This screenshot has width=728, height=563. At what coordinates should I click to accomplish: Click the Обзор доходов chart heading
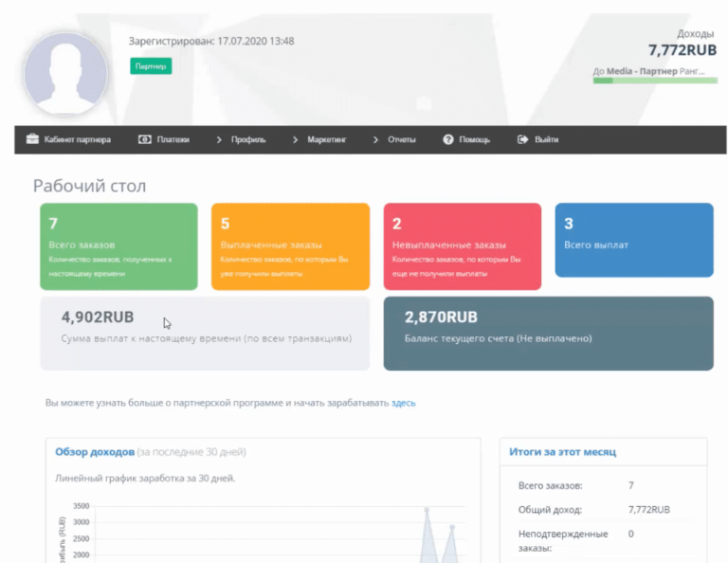[95, 452]
